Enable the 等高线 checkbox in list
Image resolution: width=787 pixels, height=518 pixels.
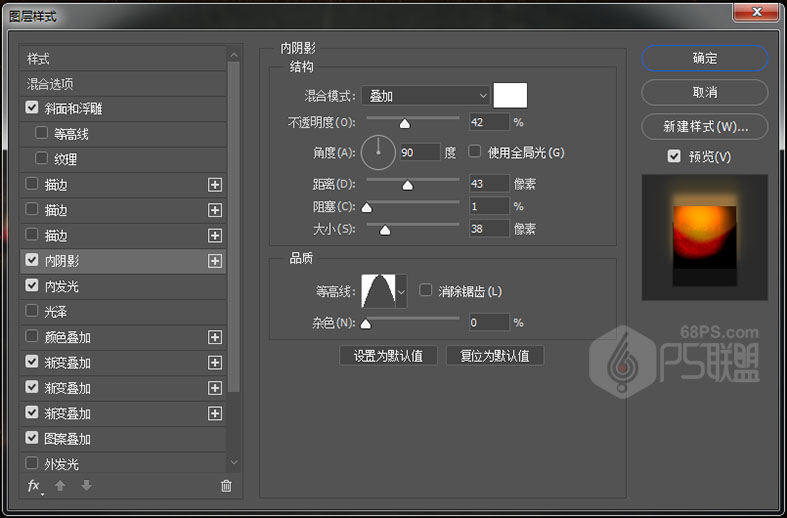(x=41, y=133)
